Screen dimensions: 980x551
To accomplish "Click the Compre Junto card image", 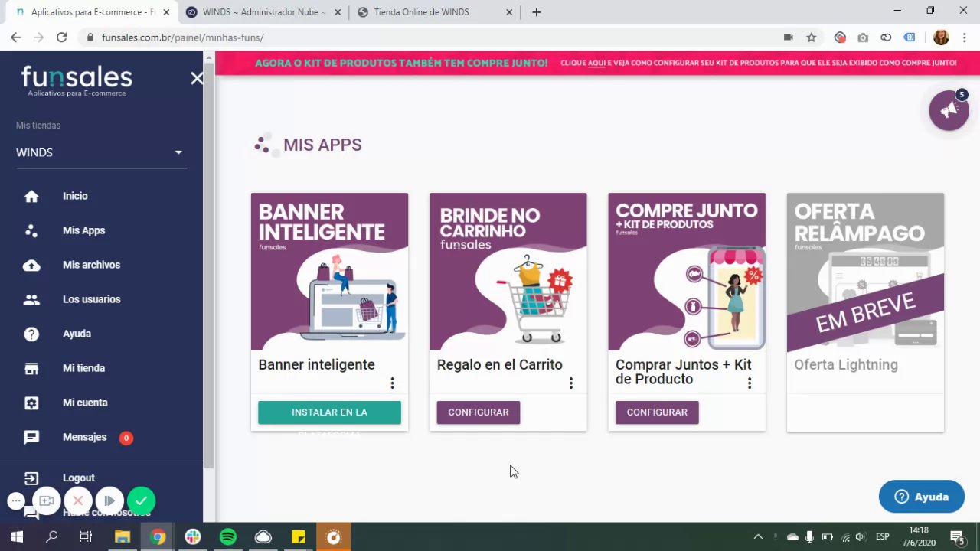I will point(687,272).
